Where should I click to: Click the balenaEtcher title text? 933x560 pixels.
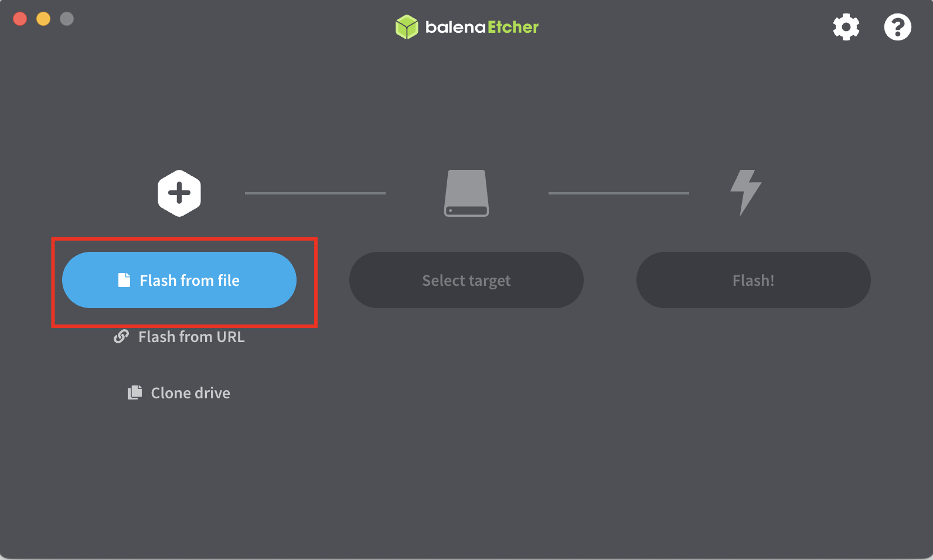pyautogui.click(x=482, y=27)
